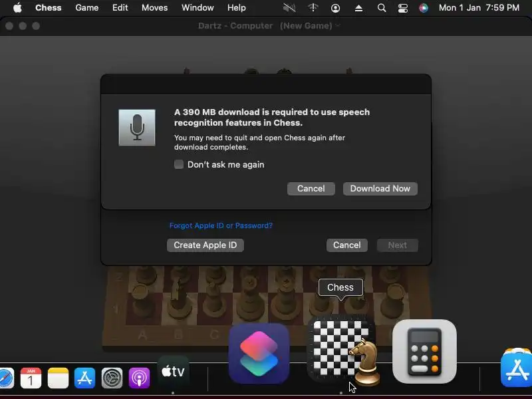Click the Next button in Apple ID dialog
The height and width of the screenshot is (399, 532).
[397, 245]
